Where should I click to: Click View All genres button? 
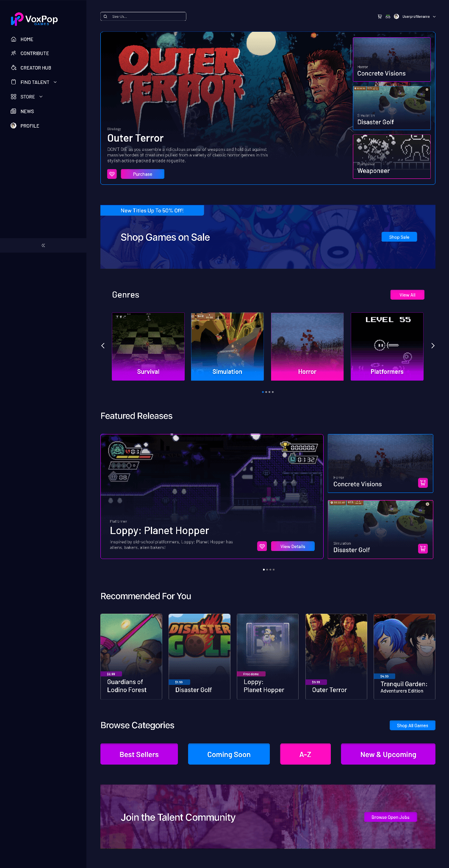[x=407, y=295]
